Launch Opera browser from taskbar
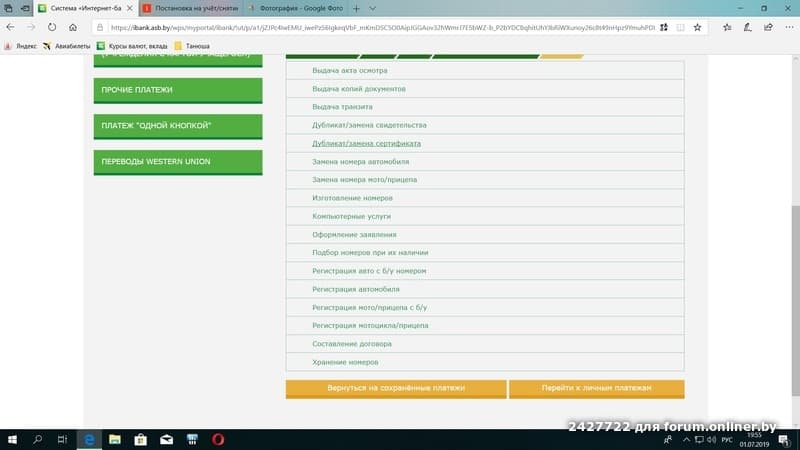The width and height of the screenshot is (800, 450). coord(218,439)
